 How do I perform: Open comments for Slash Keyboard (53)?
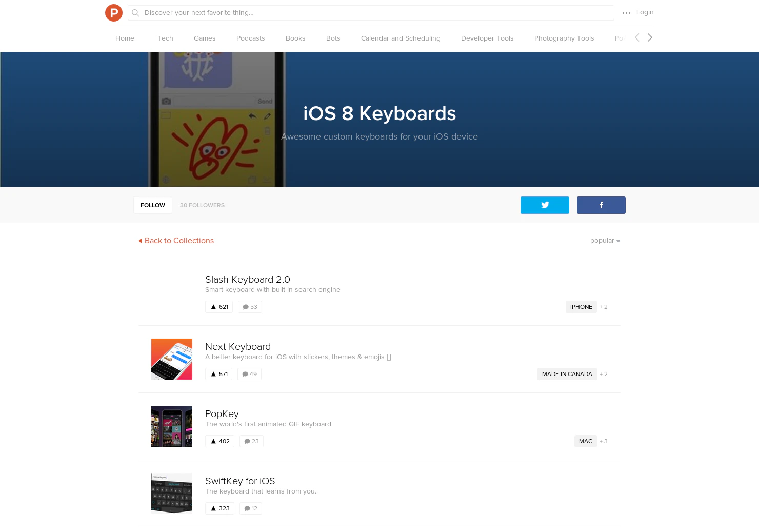point(250,307)
